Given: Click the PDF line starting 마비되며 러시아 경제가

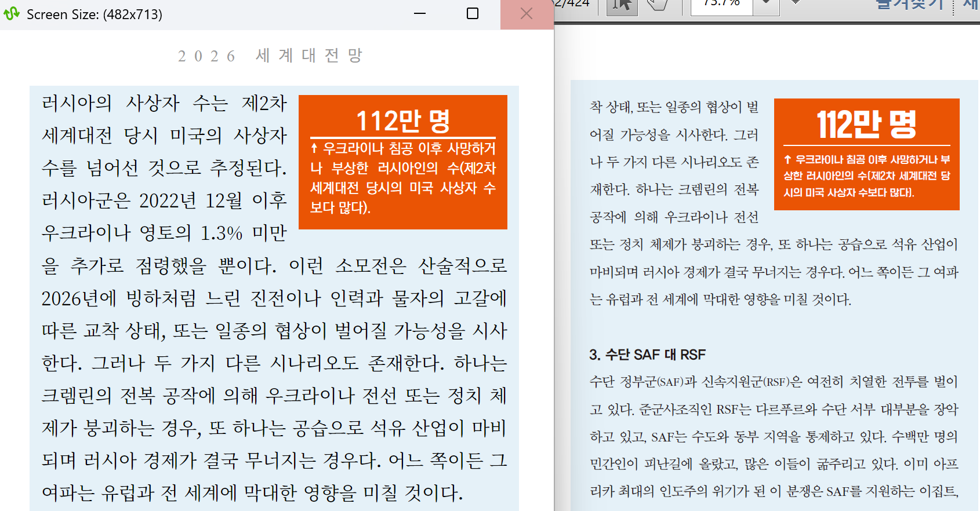Looking at the screenshot, I should [x=774, y=272].
